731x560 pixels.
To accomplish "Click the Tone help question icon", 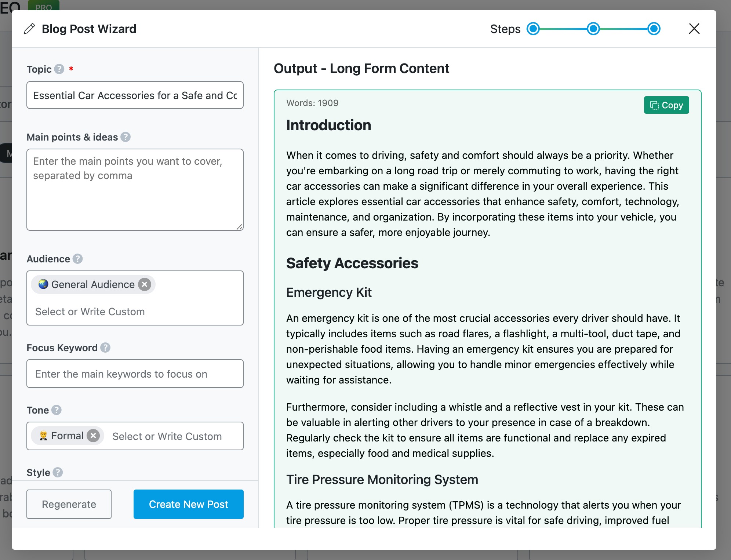I will pos(56,410).
